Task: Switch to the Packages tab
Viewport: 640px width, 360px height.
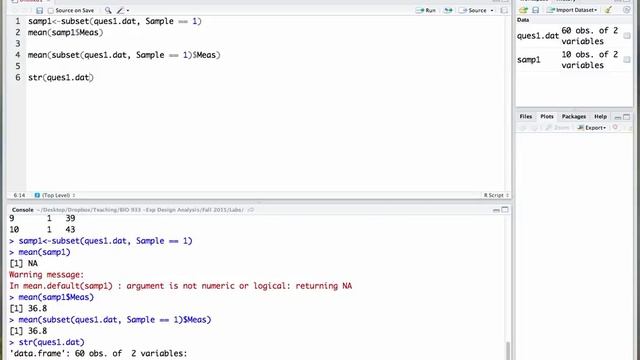Action: pyautogui.click(x=573, y=116)
